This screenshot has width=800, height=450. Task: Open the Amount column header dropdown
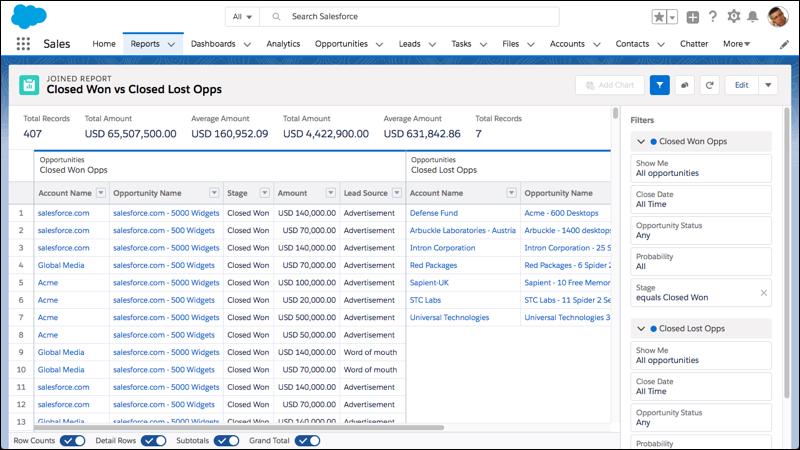tap(328, 193)
